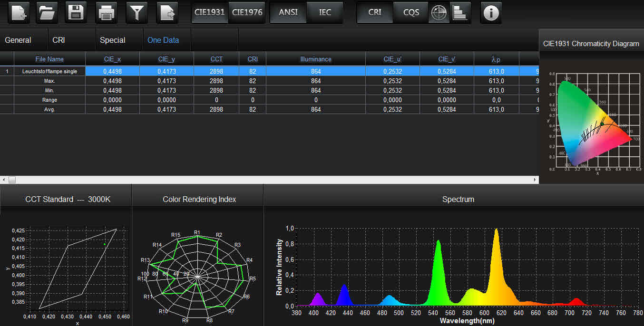The width and height of the screenshot is (644, 326).
Task: Click the New File icon
Action: coord(19,13)
